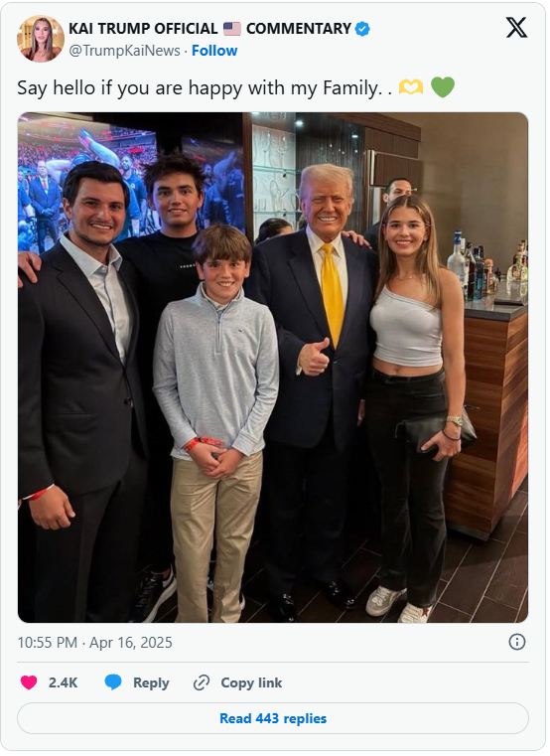The height and width of the screenshot is (756, 550).
Task: Click the US flag emoji in name
Action: 232,29
